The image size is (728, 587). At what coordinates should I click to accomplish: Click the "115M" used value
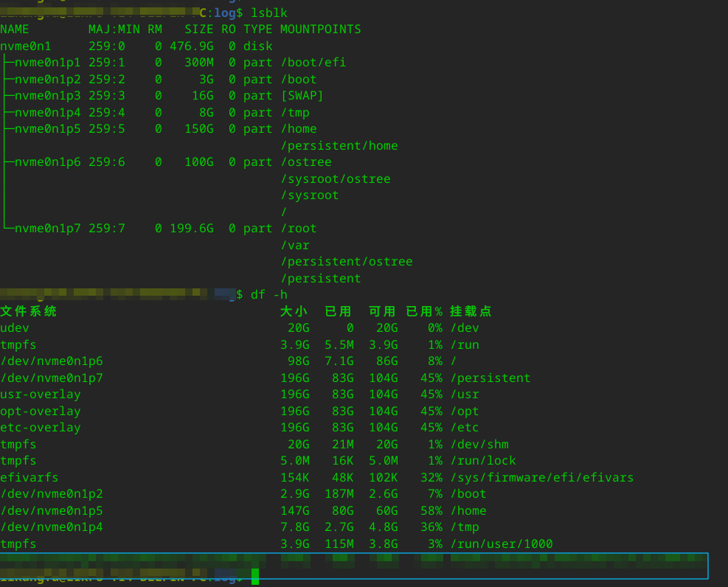coord(339,543)
